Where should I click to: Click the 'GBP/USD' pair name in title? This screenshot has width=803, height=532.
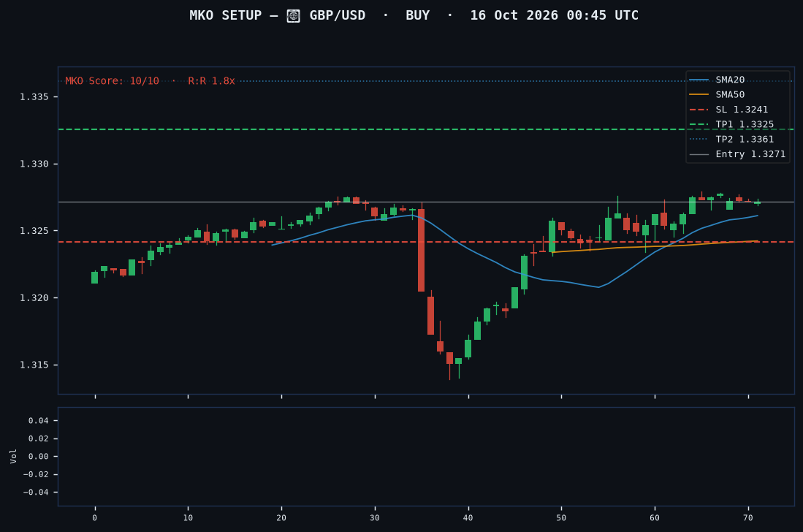pyautogui.click(x=338, y=15)
